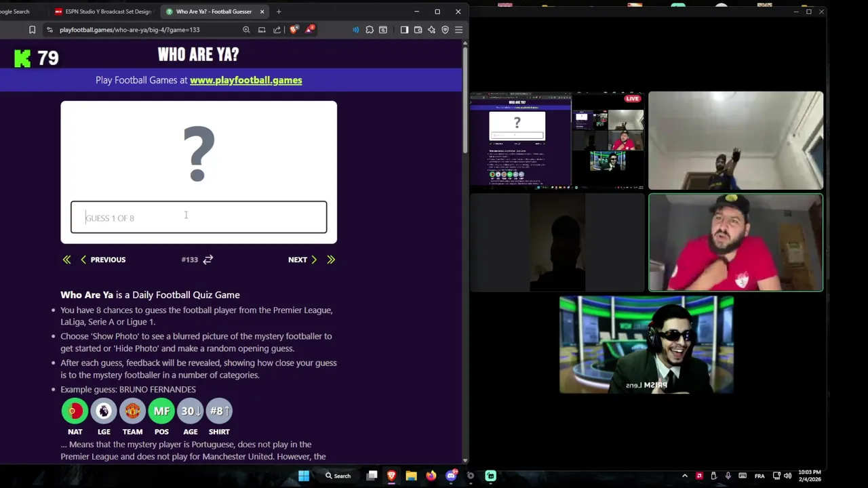Open File Explorer from the taskbar

411,476
